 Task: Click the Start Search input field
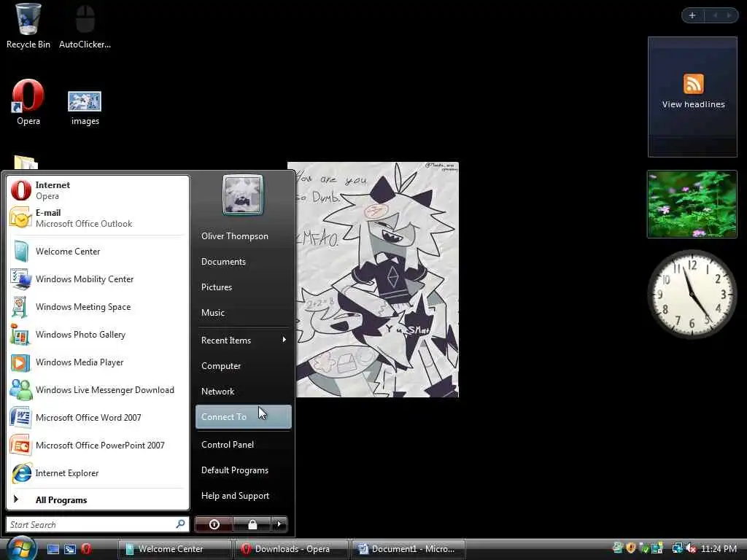pos(97,524)
